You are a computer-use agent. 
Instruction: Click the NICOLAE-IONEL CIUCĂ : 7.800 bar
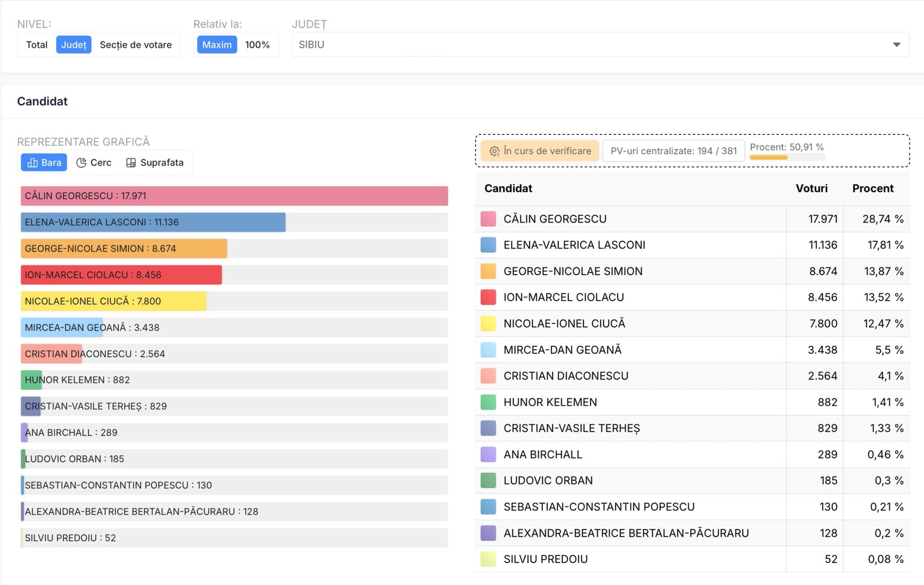114,301
